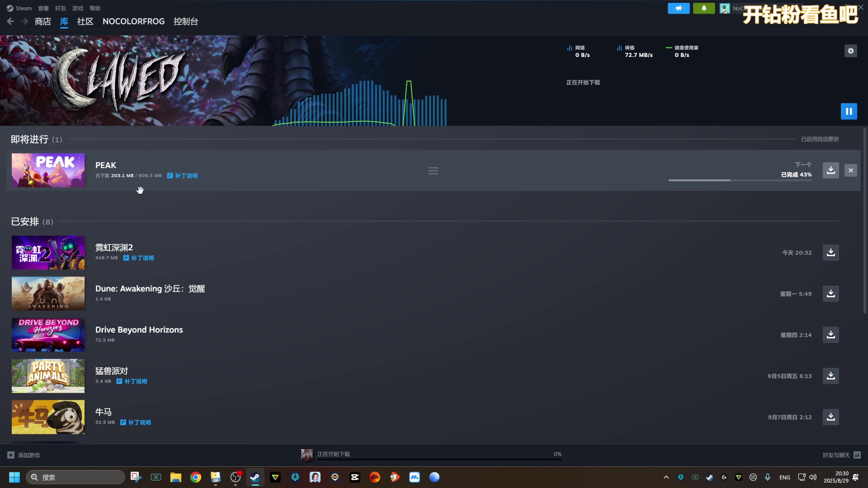
Task: Open NOCOLORFROG profile tab
Action: coord(133,21)
